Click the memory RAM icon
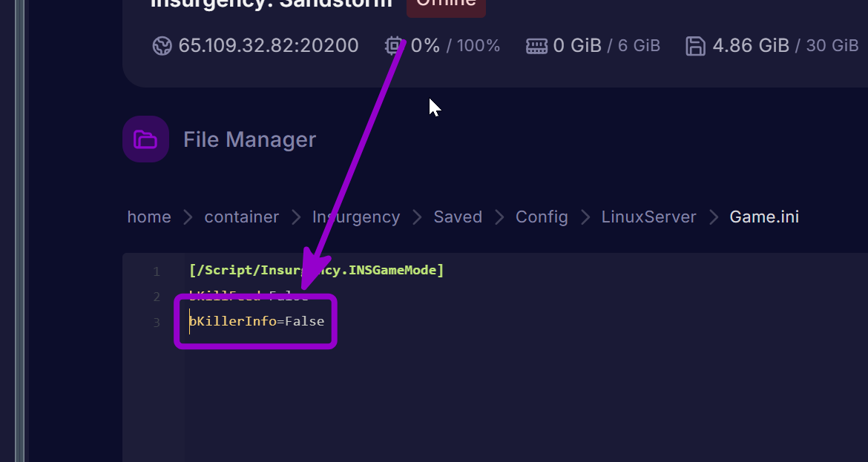The image size is (868, 462). tap(536, 46)
